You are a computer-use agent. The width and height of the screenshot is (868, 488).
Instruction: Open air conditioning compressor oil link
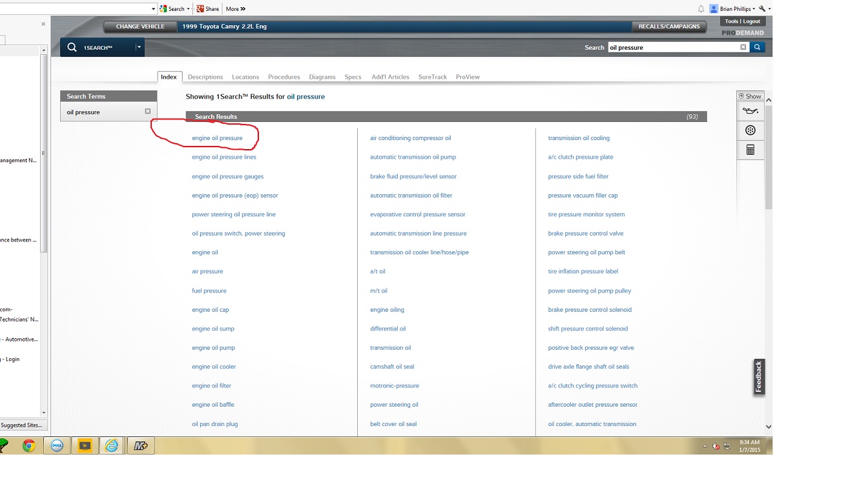click(411, 138)
